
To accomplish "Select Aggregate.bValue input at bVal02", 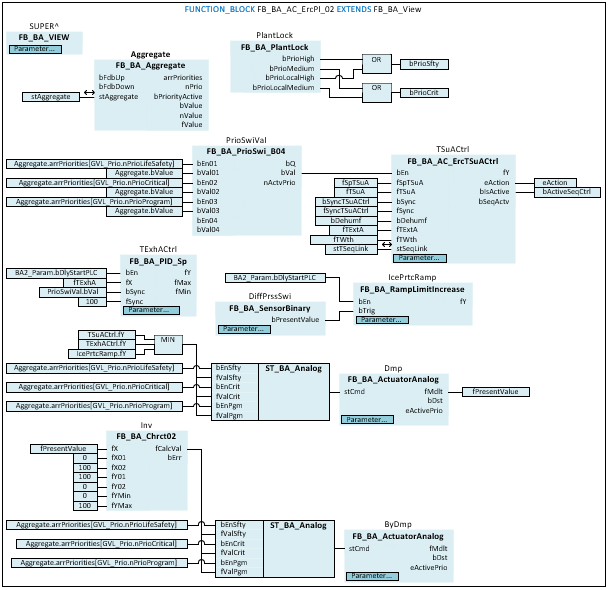I will coord(144,192).
